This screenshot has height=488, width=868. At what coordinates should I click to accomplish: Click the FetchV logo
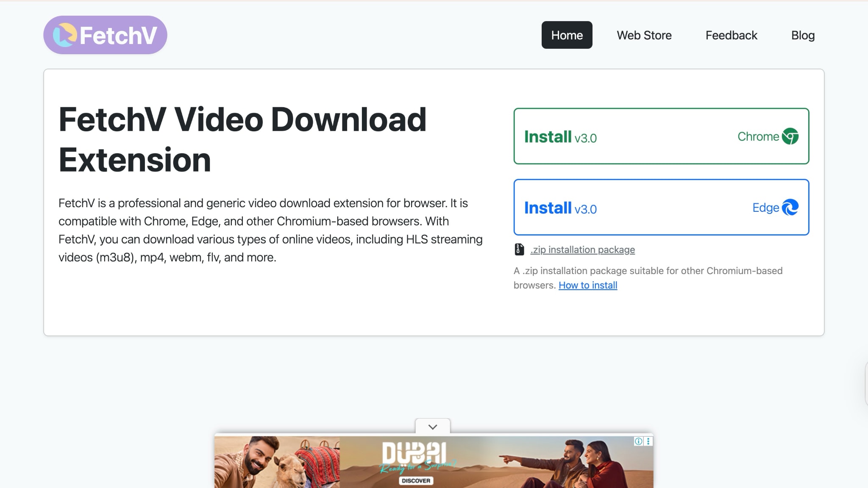click(105, 35)
